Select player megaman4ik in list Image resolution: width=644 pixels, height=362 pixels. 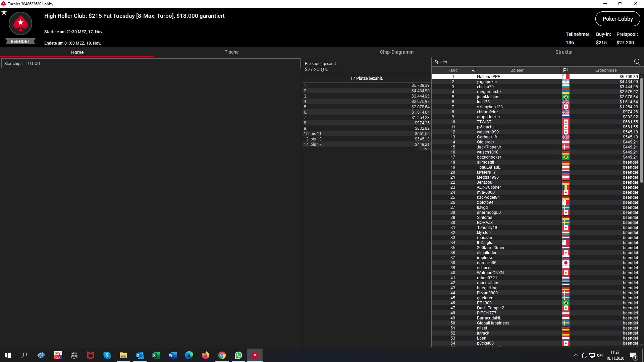coord(535,92)
